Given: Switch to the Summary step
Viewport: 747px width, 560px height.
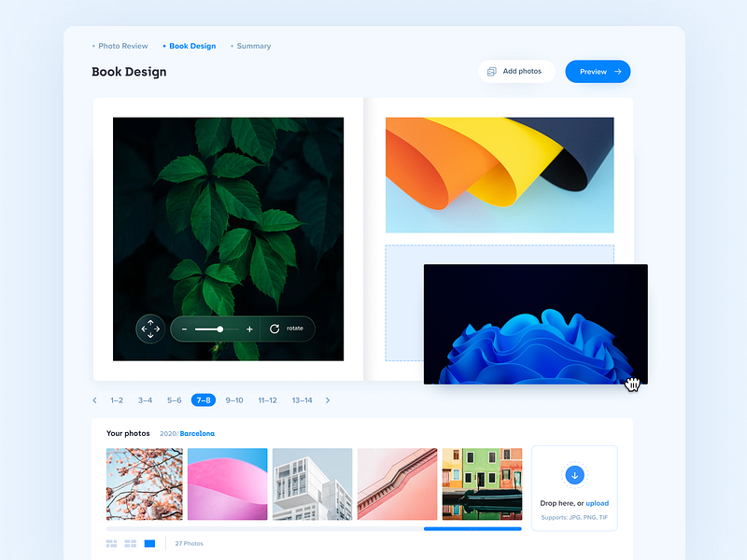Looking at the screenshot, I should click(x=253, y=46).
